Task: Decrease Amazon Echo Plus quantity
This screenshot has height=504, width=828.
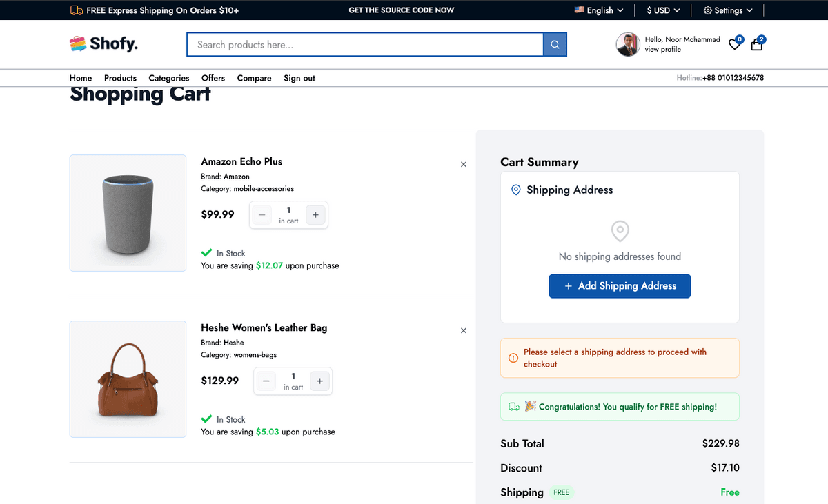Action: 262,215
